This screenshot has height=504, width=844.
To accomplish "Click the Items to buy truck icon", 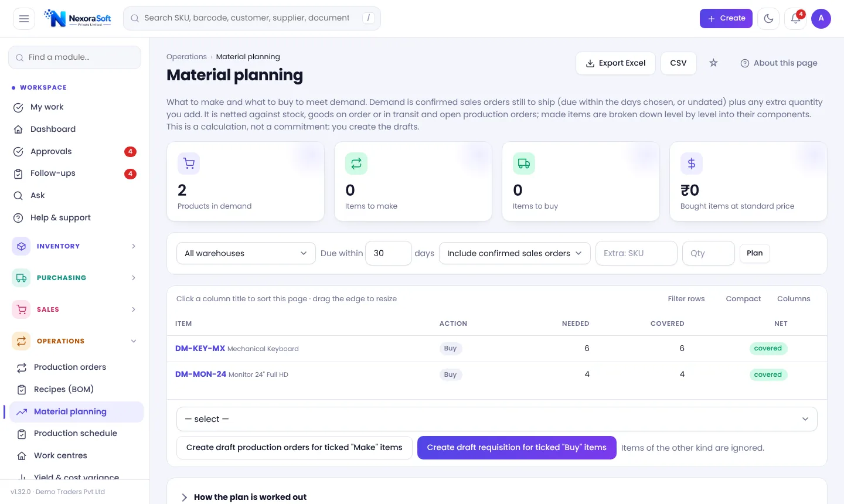I will pos(524,164).
